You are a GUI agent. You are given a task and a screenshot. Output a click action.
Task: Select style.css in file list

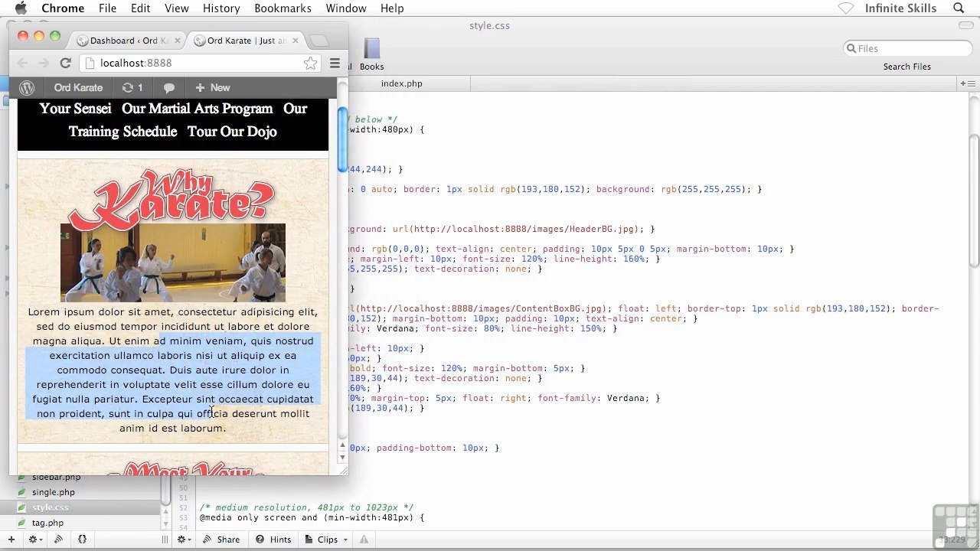tap(50, 507)
